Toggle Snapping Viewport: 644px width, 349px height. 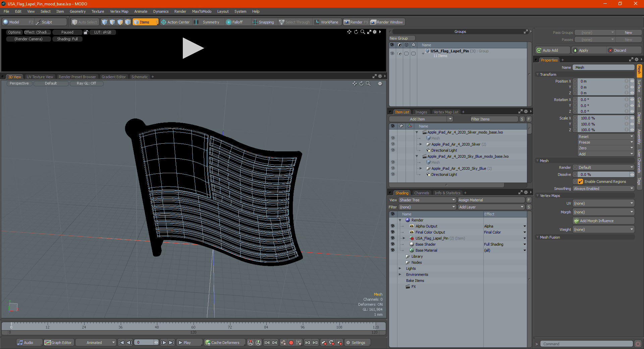coord(263,22)
